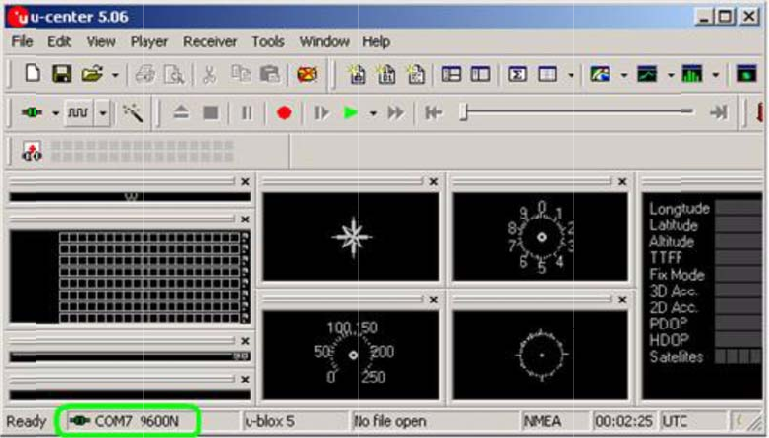Click NMEA protocol in status bar
Image resolution: width=769 pixels, height=438 pixels.
[542, 421]
